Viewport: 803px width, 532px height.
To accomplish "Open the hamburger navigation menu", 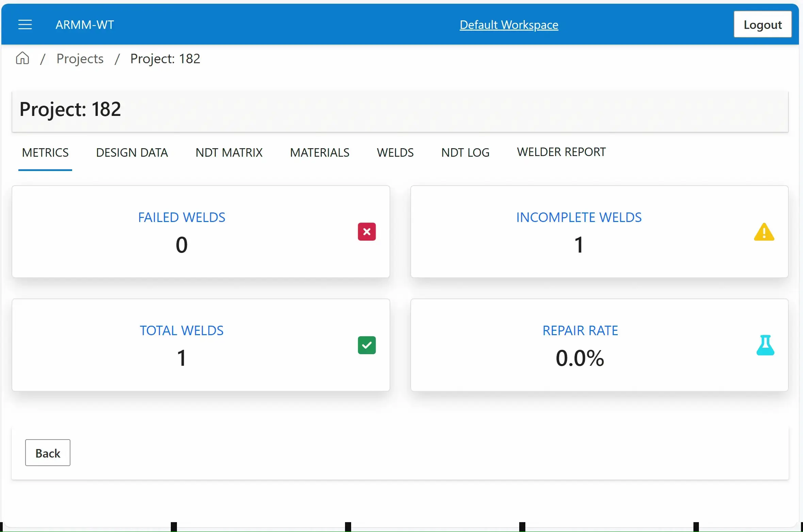I will (x=25, y=24).
